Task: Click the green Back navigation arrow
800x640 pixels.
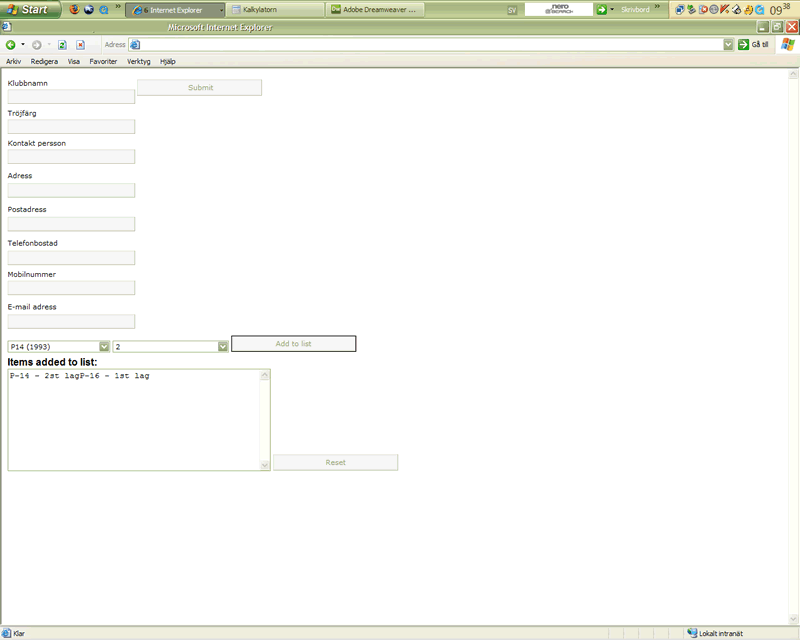Action: coord(10,45)
